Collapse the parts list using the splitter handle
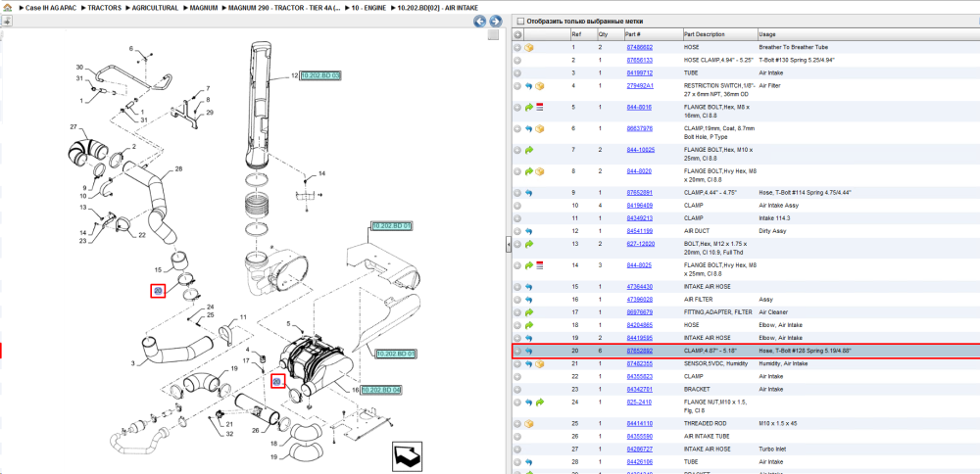The image size is (980, 474). pos(508,246)
